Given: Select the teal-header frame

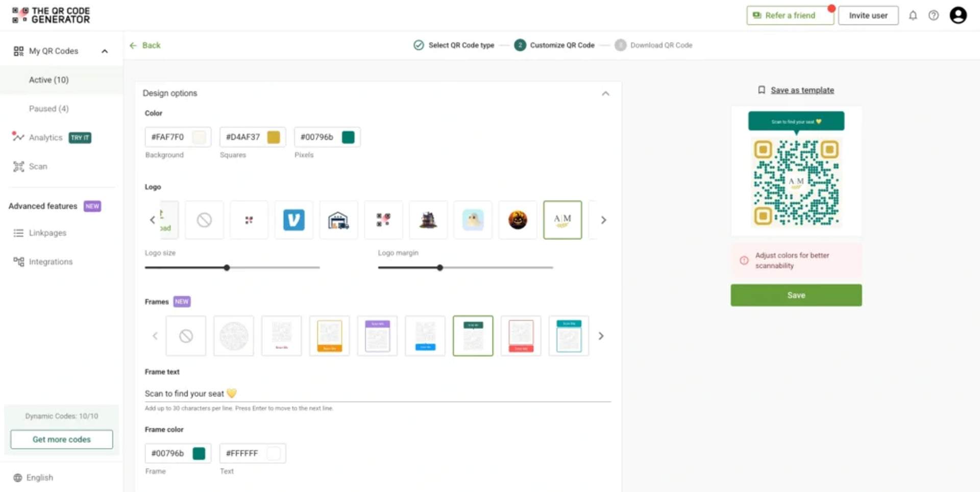Looking at the screenshot, I should click(x=569, y=336).
